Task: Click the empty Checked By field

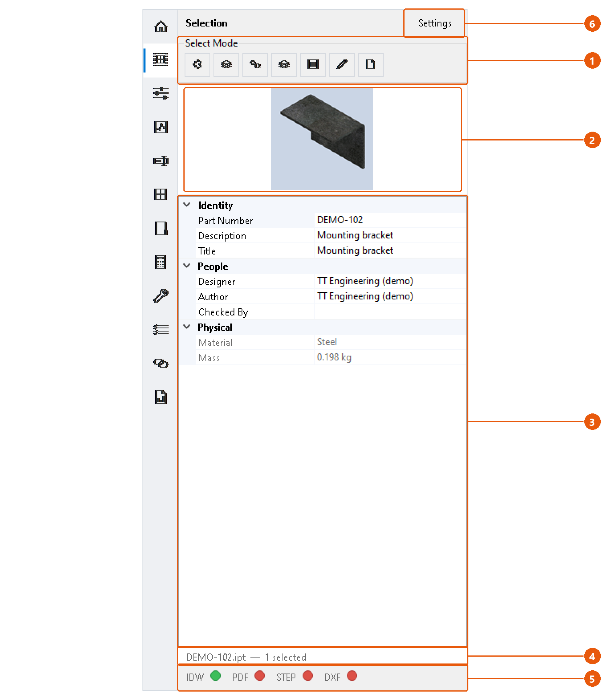Action: coord(390,311)
